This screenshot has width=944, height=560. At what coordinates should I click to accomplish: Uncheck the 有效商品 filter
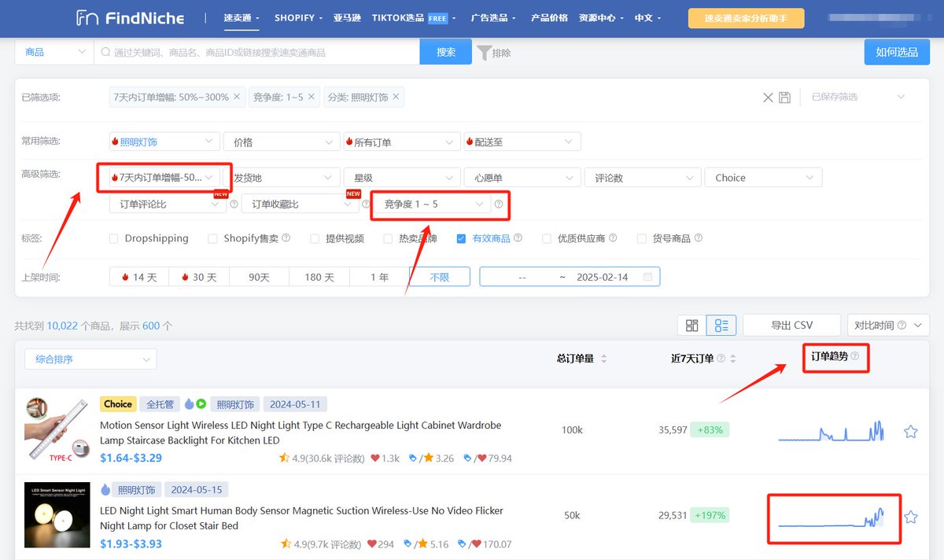(460, 238)
